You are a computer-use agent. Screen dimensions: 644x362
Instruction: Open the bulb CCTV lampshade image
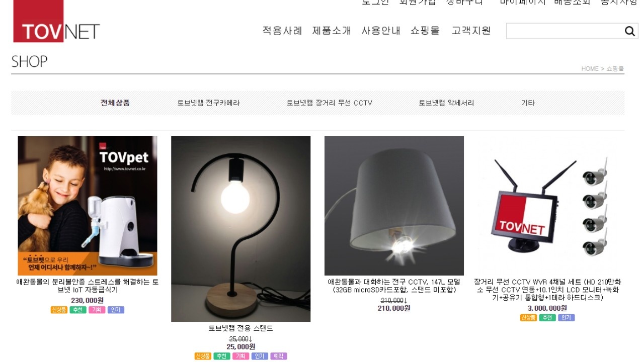tap(394, 206)
